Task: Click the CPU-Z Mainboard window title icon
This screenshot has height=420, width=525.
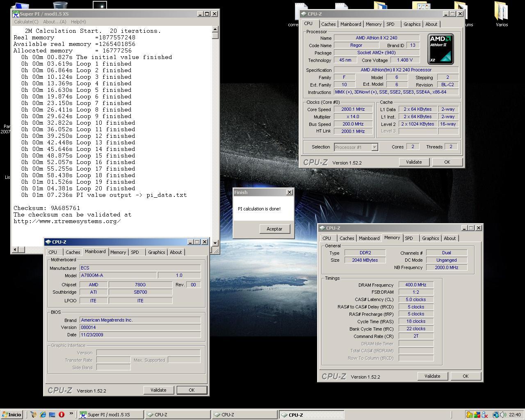Action: tap(48, 242)
